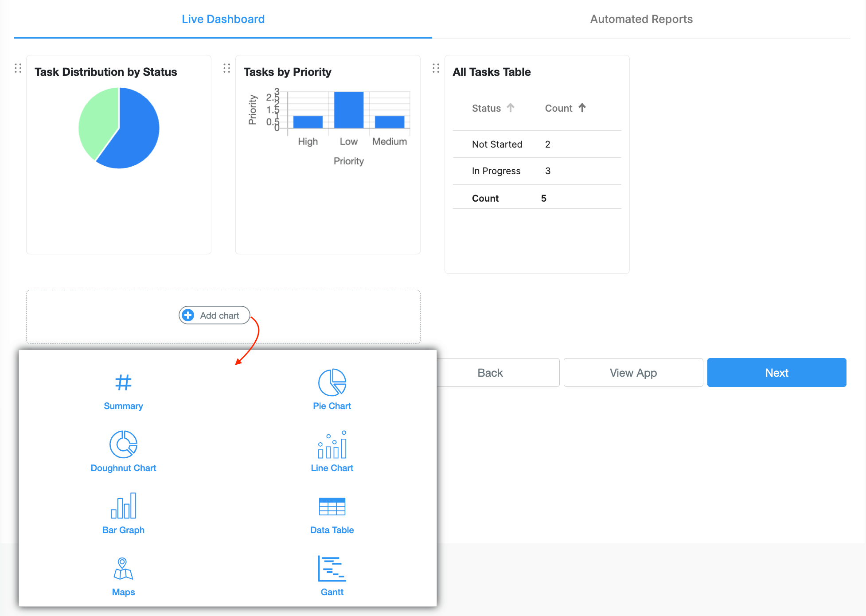The height and width of the screenshot is (616, 866).
Task: Choose the Doughnut Chart type
Action: (x=123, y=452)
